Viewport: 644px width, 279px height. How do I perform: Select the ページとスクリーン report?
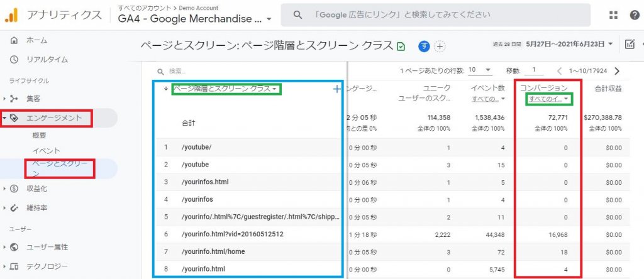58,169
